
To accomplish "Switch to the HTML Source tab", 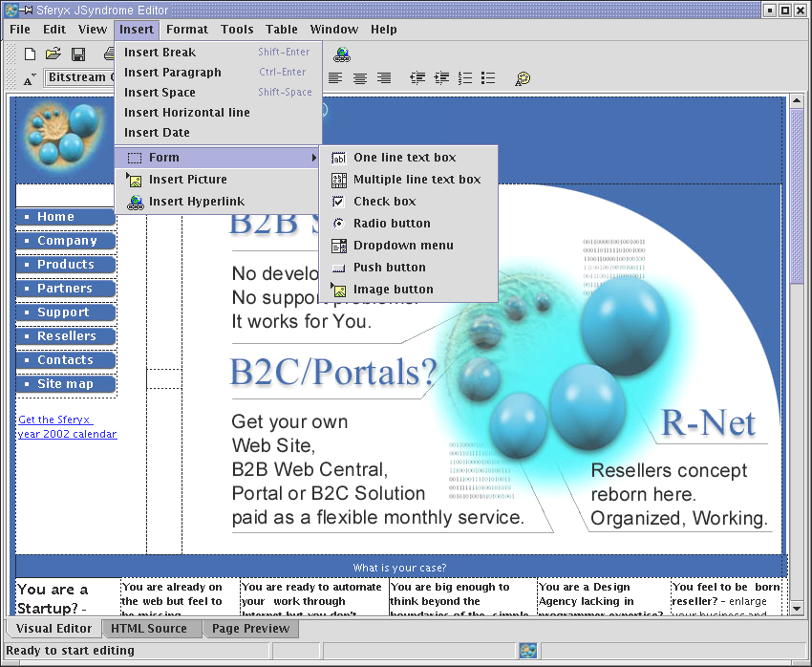I will 148,629.
